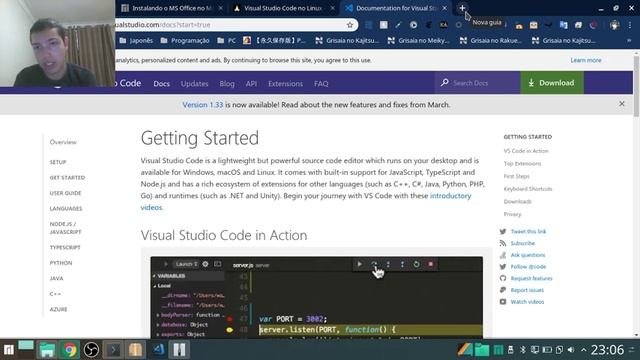This screenshot has width=640, height=360.
Task: Expand JAVA section in sidebar
Action: (x=56, y=278)
